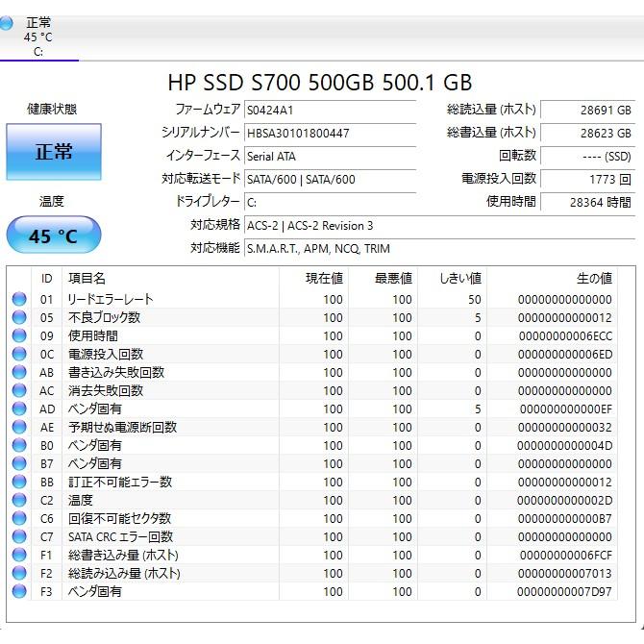Click status orb for row AD ベンダ固有
The height and width of the screenshot is (644, 644).
19,409
